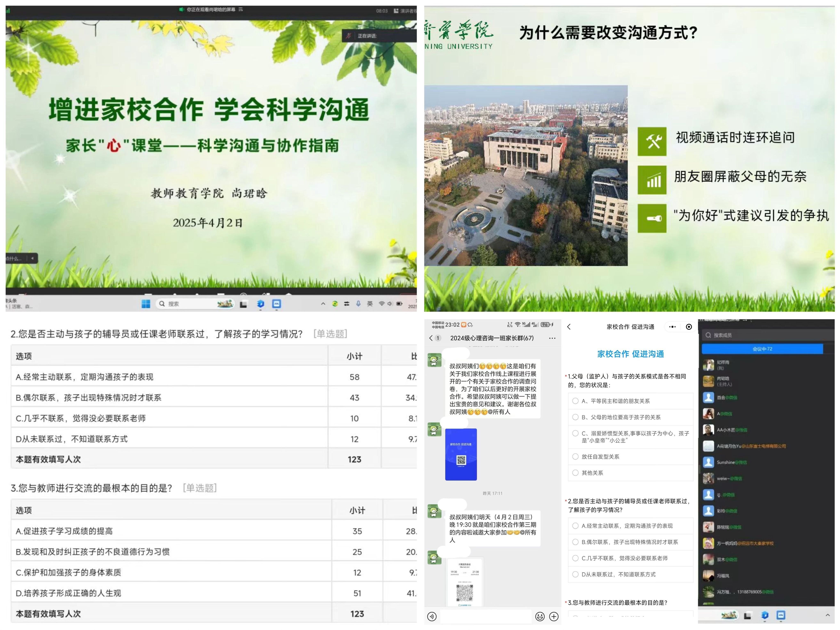The width and height of the screenshot is (840, 630).
Task: Choose B.偶尔联系 option in question 2
Action: pos(575,542)
